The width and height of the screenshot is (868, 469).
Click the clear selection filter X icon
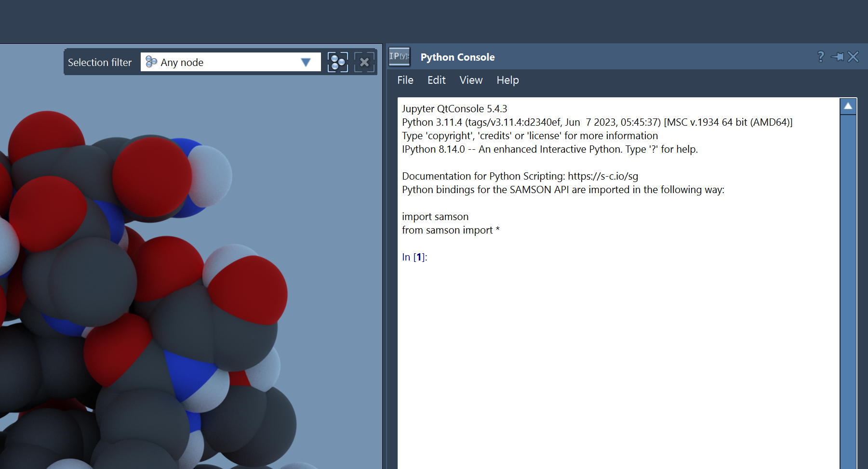pyautogui.click(x=364, y=62)
